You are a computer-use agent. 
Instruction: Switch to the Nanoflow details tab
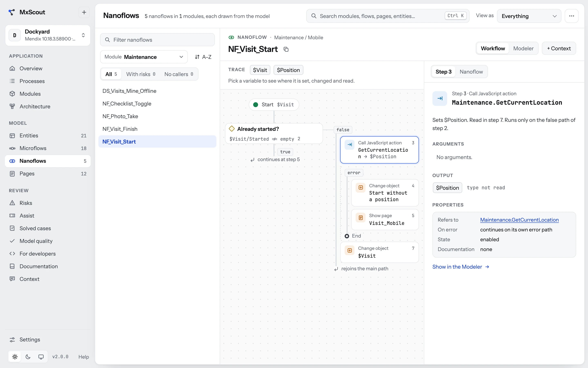pos(471,72)
